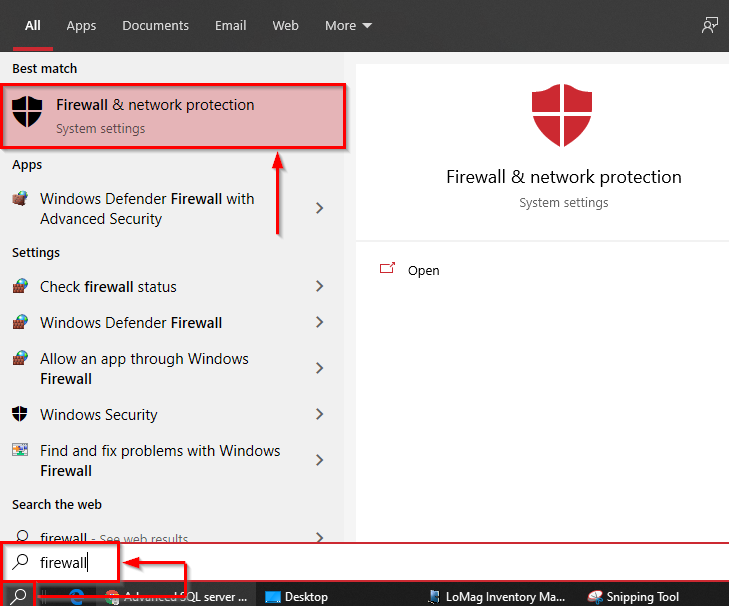Open the Desktop taskbar item
The width and height of the screenshot is (729, 606).
pos(296,597)
